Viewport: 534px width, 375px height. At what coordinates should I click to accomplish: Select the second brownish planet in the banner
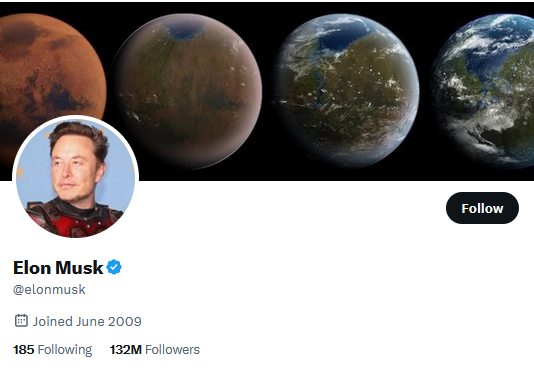[x=187, y=91]
